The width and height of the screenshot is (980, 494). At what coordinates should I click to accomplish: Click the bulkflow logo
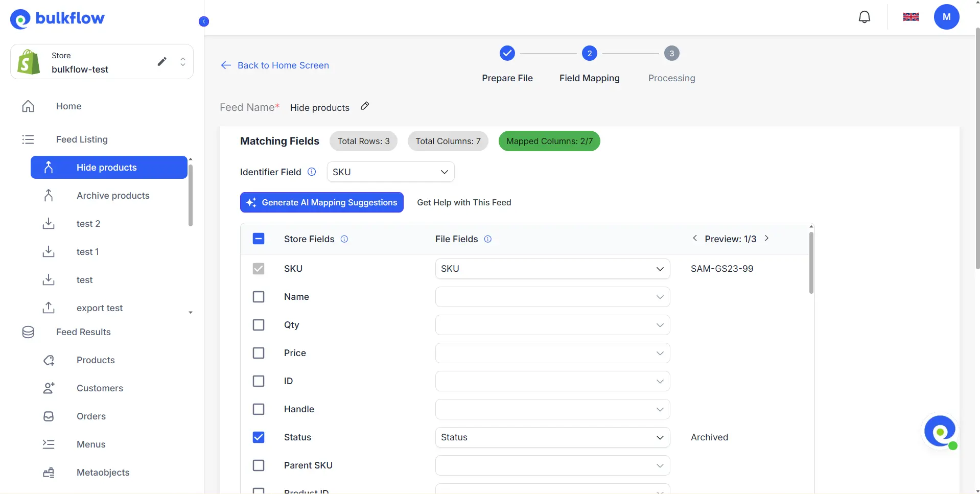57,19
